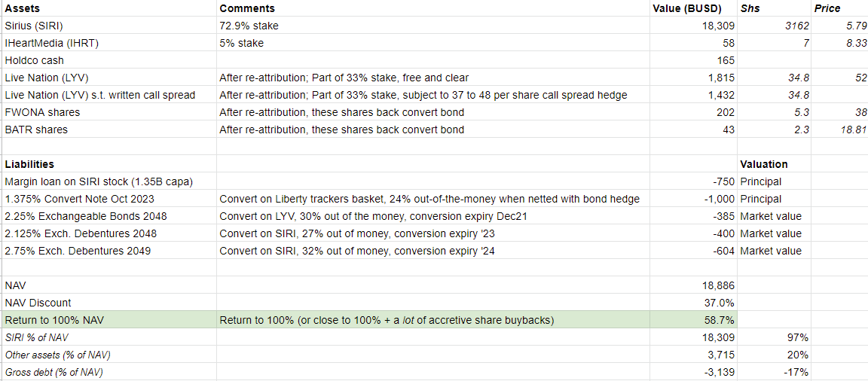The width and height of the screenshot is (868, 381).
Task: Click the IHeartMedia (IHRT) row label
Action: 109,43
